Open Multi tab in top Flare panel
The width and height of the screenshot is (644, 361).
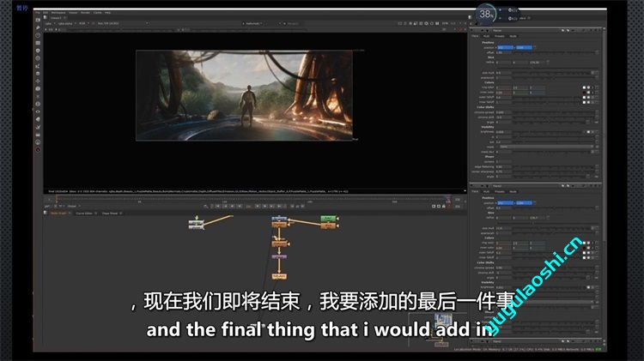click(486, 36)
